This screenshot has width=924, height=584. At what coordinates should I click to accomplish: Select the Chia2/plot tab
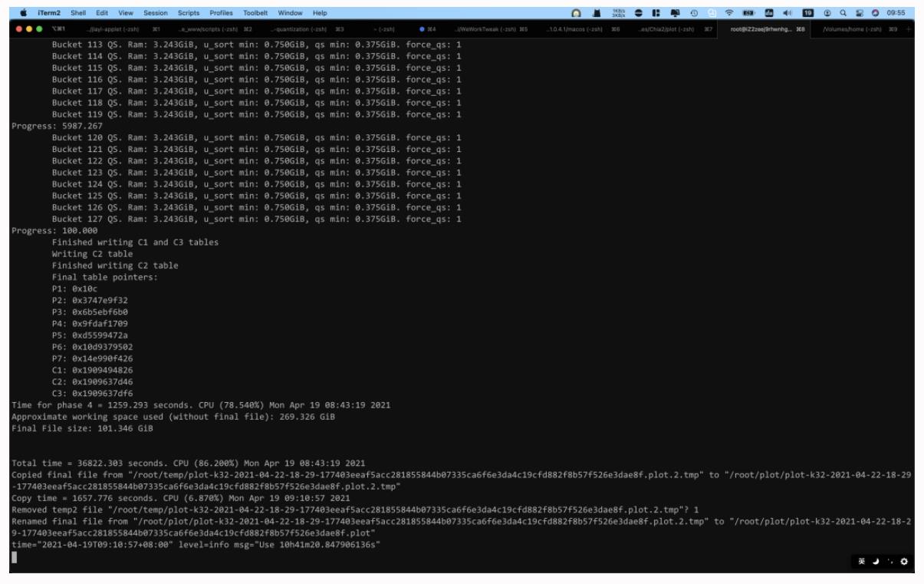pyautogui.click(x=668, y=30)
